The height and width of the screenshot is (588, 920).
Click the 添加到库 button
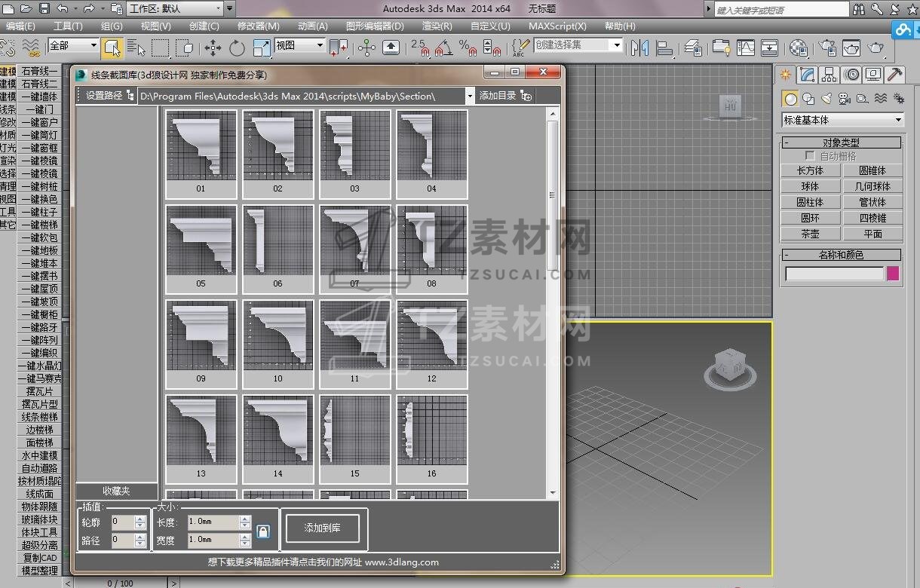(x=322, y=528)
